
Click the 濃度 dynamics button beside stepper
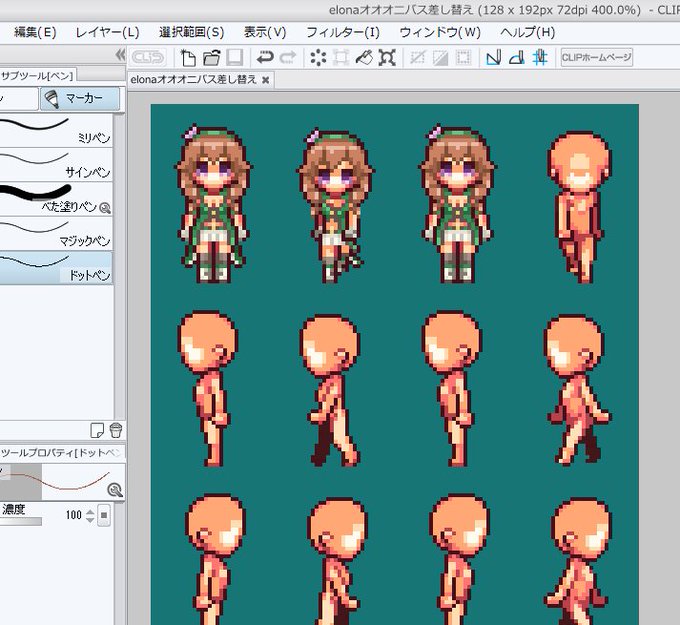(x=104, y=515)
